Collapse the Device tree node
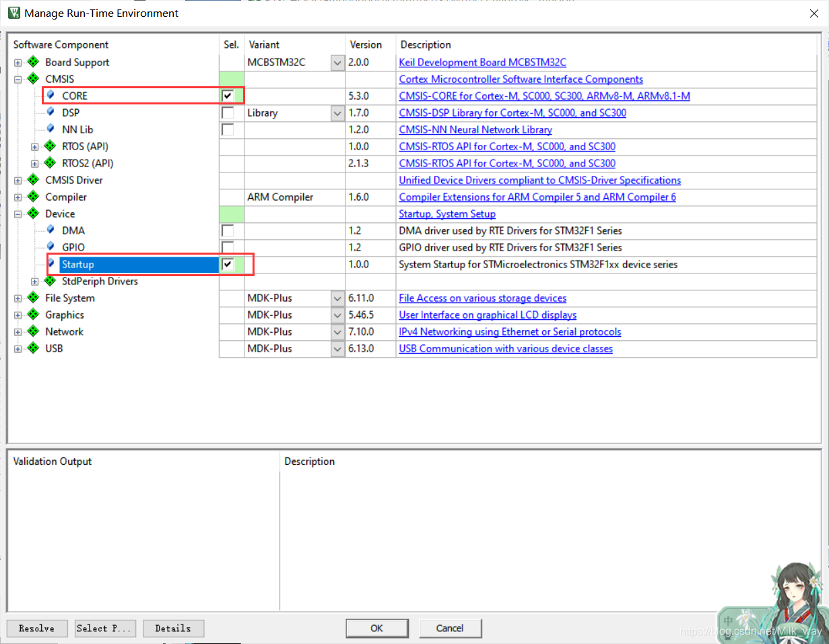This screenshot has height=644, width=829. 18,214
